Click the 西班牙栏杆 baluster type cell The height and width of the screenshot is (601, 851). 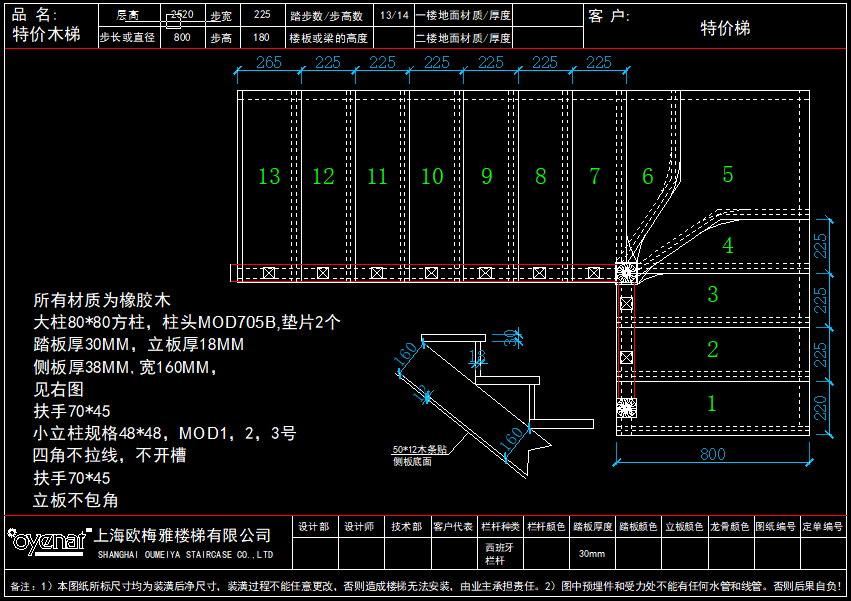click(x=500, y=554)
